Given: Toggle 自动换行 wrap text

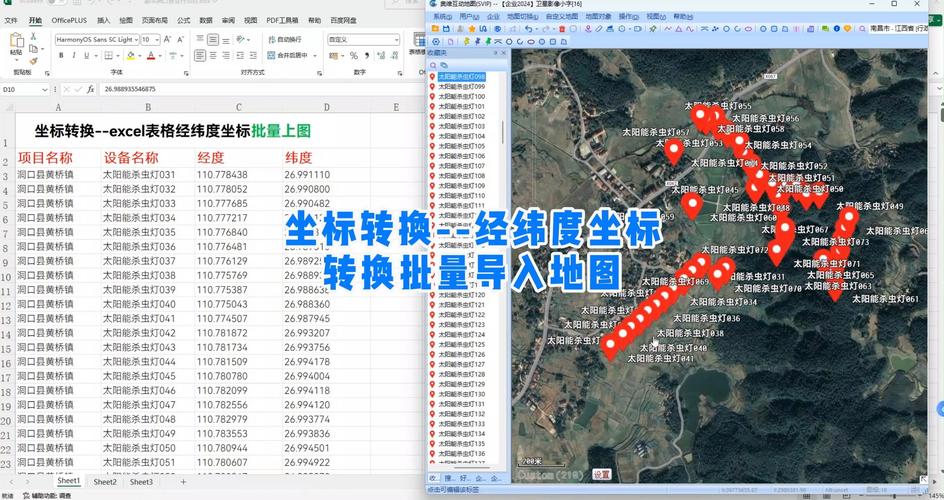Looking at the screenshot, I should [285, 40].
